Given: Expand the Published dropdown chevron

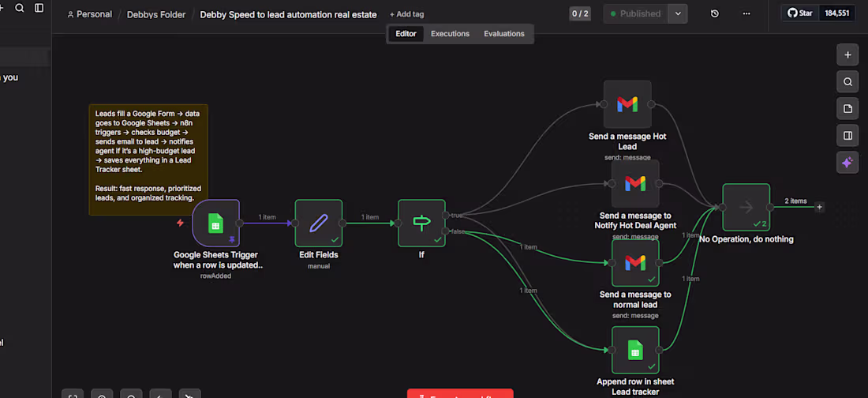Looking at the screenshot, I should (678, 14).
